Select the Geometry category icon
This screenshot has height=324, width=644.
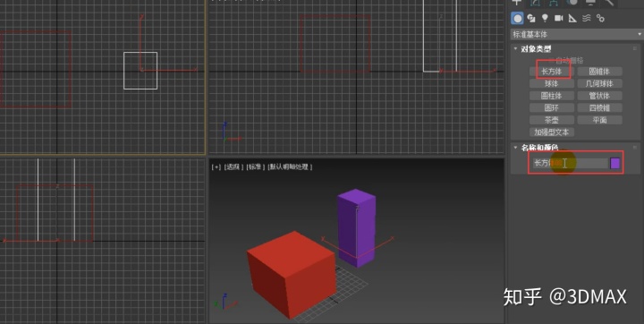pos(518,18)
